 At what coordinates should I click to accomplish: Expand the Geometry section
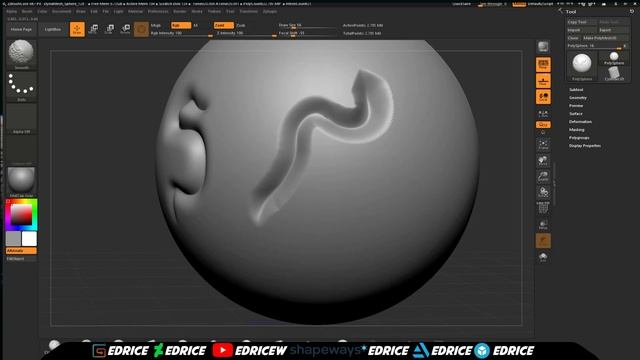(x=578, y=98)
